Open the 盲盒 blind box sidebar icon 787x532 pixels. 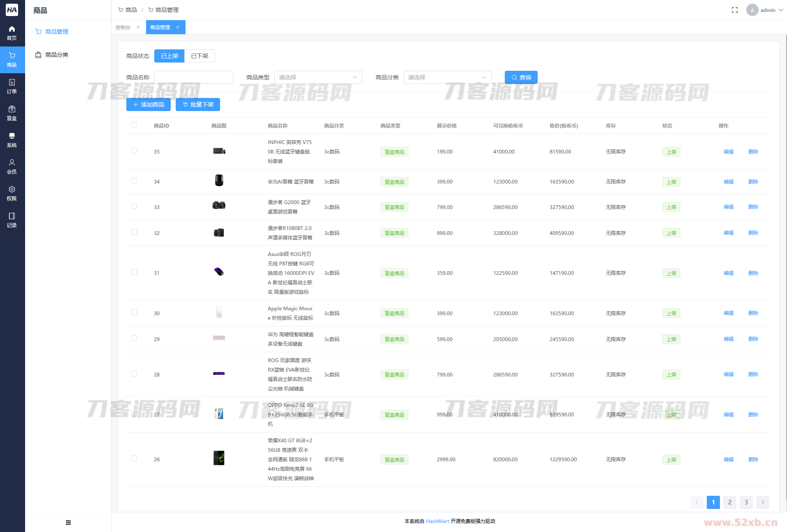[x=12, y=113]
